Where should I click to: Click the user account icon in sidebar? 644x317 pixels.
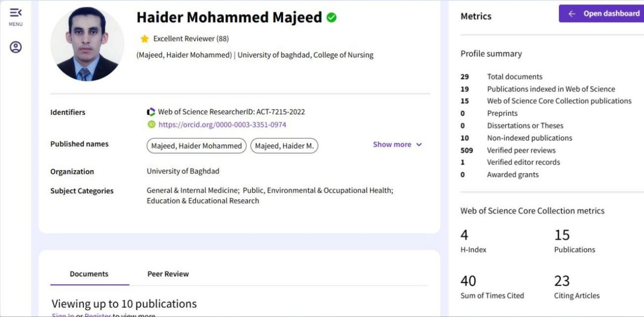click(x=16, y=47)
